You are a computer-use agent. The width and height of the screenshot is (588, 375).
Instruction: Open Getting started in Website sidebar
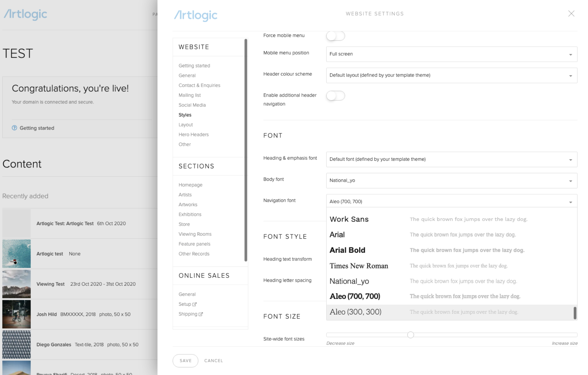pos(194,66)
